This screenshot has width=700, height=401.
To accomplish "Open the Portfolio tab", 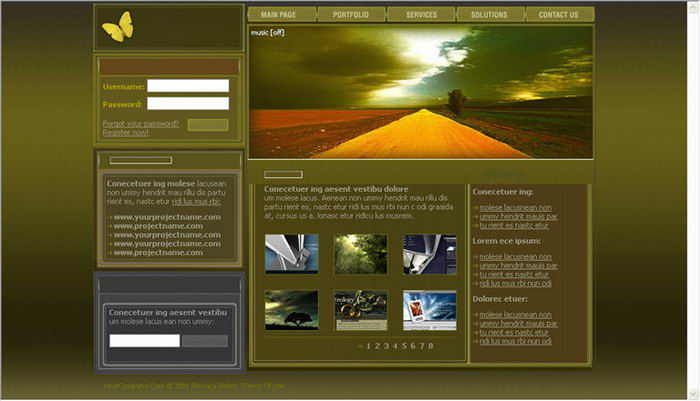I will pos(350,15).
